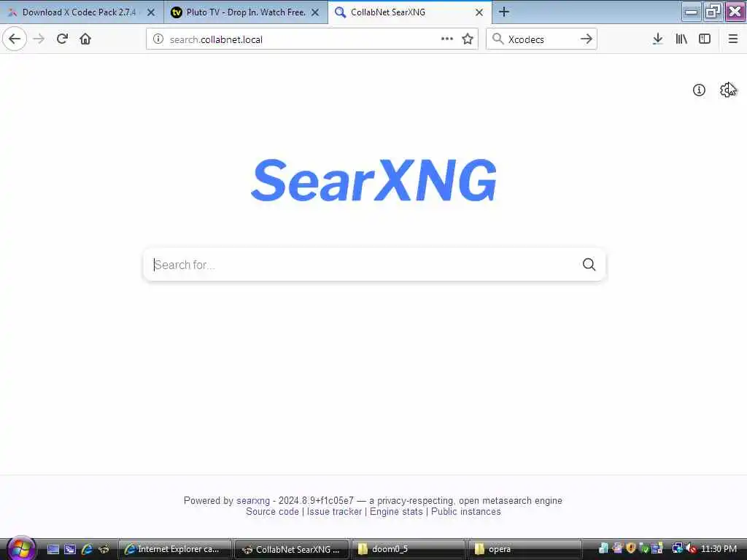
Task: Switch to the Pluto TV tab
Action: pos(246,12)
